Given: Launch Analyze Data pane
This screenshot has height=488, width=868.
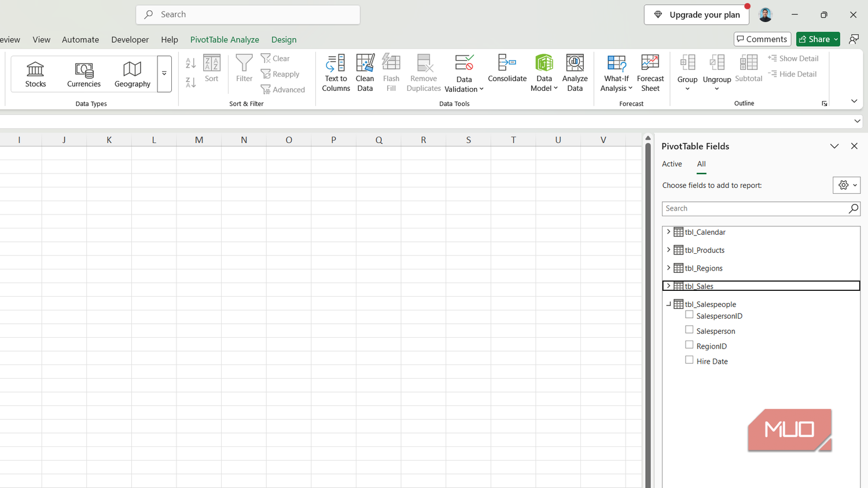Looking at the screenshot, I should click(x=575, y=73).
